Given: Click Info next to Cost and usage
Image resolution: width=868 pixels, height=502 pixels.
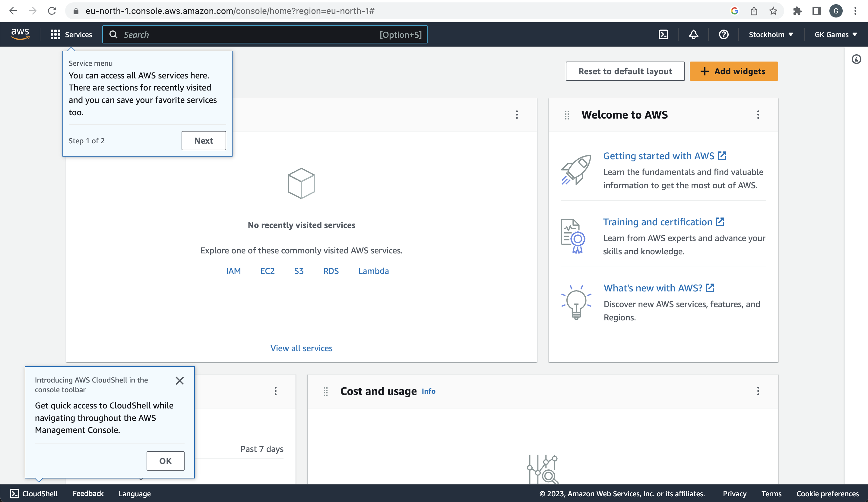Looking at the screenshot, I should (429, 391).
